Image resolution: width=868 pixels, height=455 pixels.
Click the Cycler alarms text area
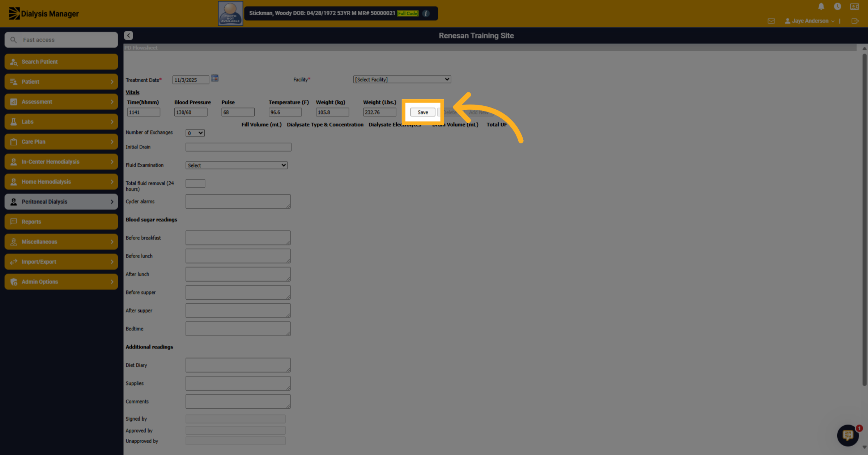[238, 202]
